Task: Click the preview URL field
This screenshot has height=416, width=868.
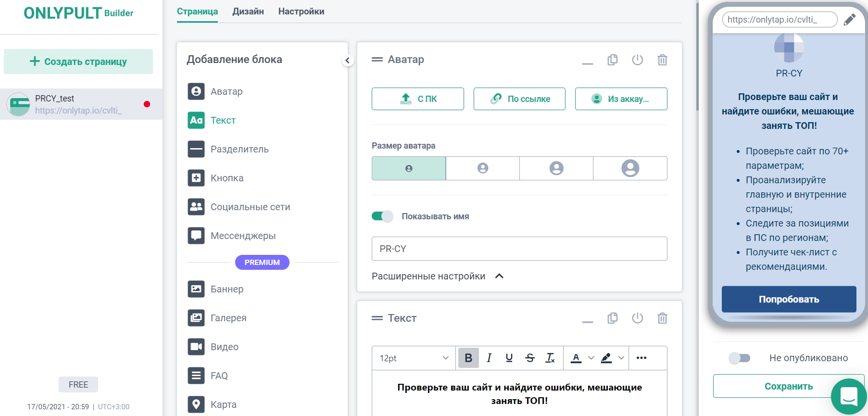Action: coord(780,20)
